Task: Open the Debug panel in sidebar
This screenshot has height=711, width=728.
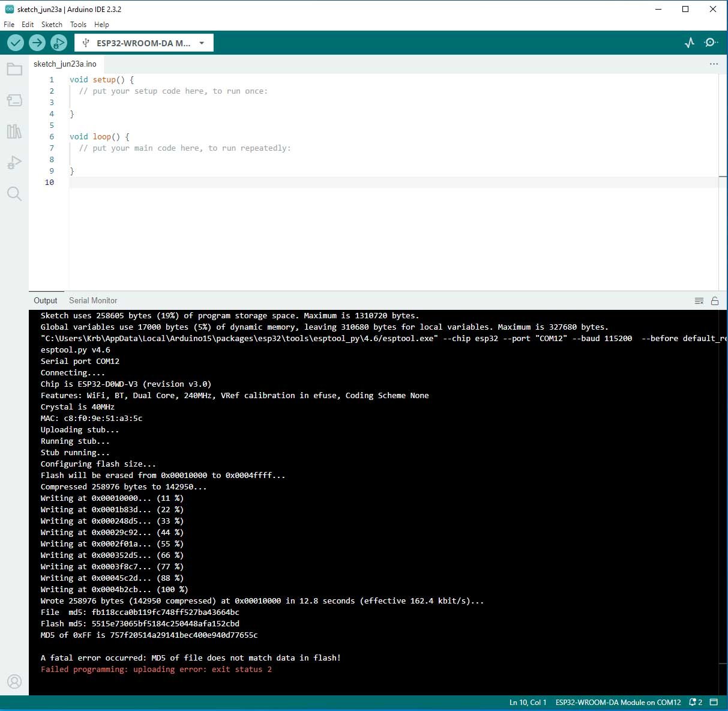Action: pyautogui.click(x=14, y=163)
